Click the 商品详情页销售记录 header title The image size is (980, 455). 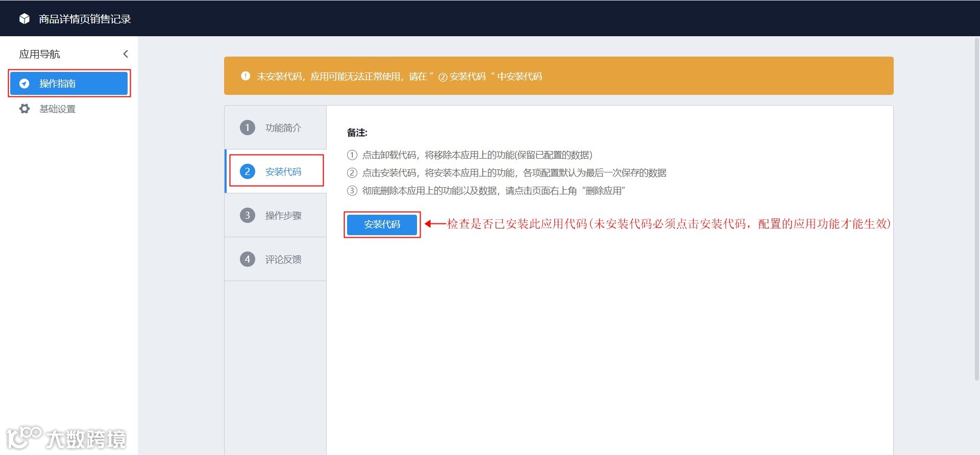coord(85,19)
